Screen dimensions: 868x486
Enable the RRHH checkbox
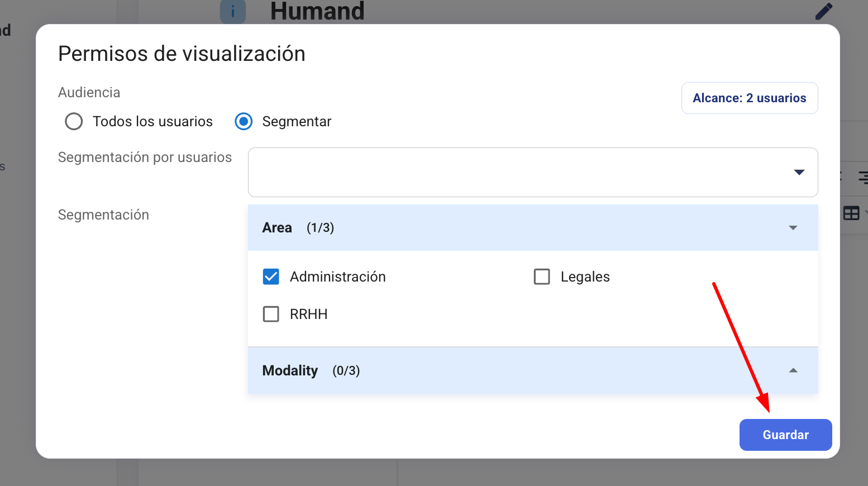pyautogui.click(x=271, y=314)
